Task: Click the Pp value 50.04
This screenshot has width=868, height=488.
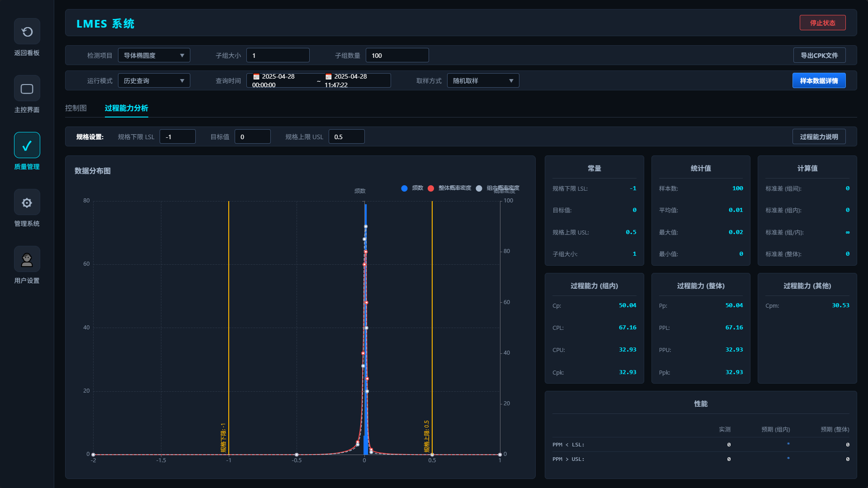Action: point(734,305)
